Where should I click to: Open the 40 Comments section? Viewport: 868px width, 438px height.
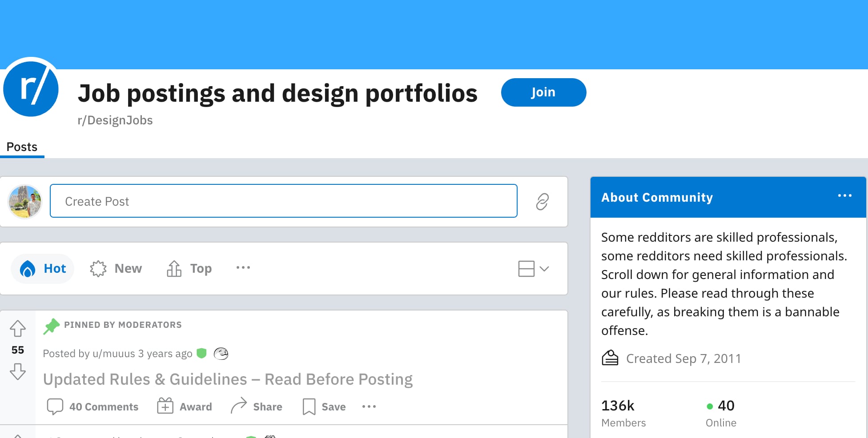(x=93, y=406)
